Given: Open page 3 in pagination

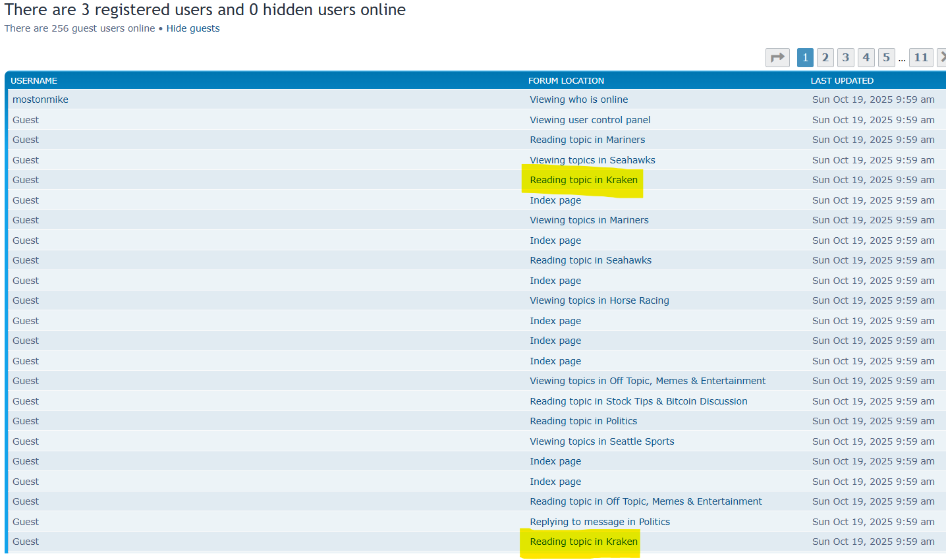Looking at the screenshot, I should 846,57.
